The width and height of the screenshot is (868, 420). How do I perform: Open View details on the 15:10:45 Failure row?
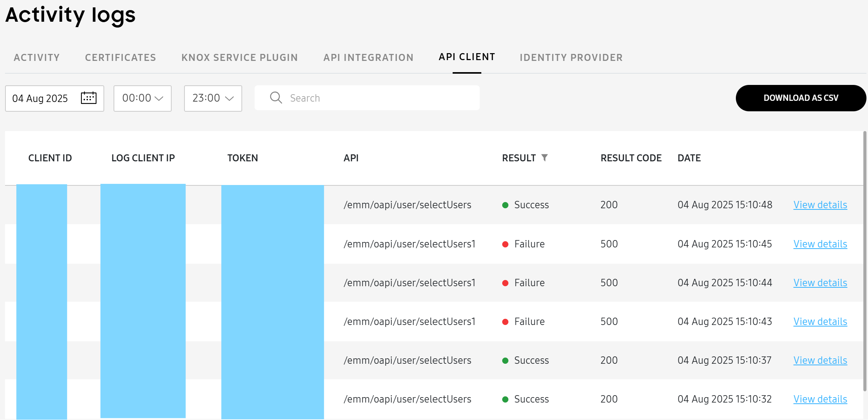[x=820, y=244]
